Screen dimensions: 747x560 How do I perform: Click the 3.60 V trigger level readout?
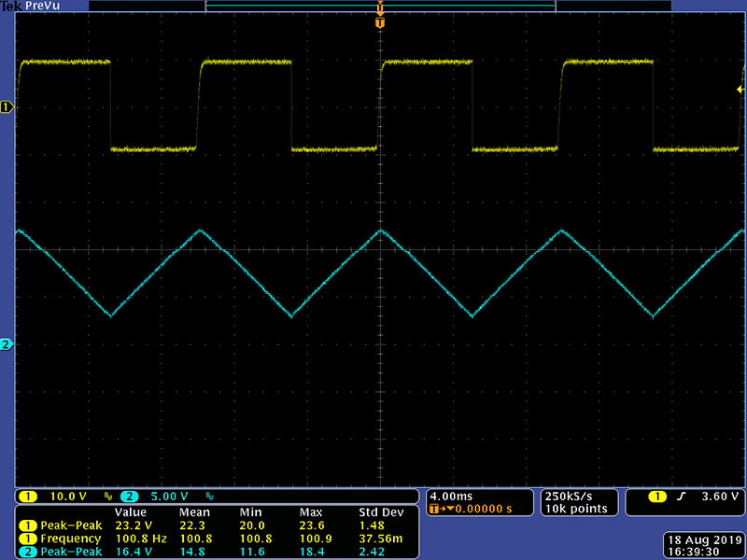[720, 497]
